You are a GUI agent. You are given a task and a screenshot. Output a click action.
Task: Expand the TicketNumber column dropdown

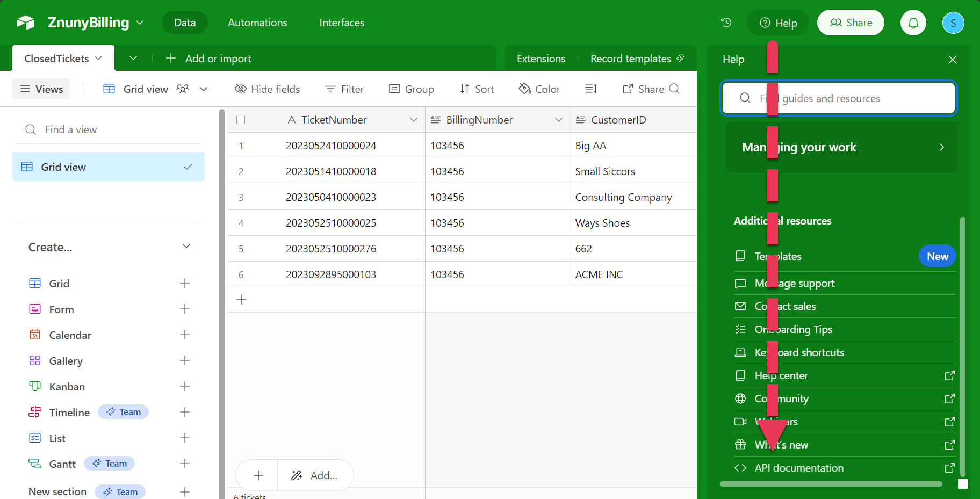[x=413, y=120]
